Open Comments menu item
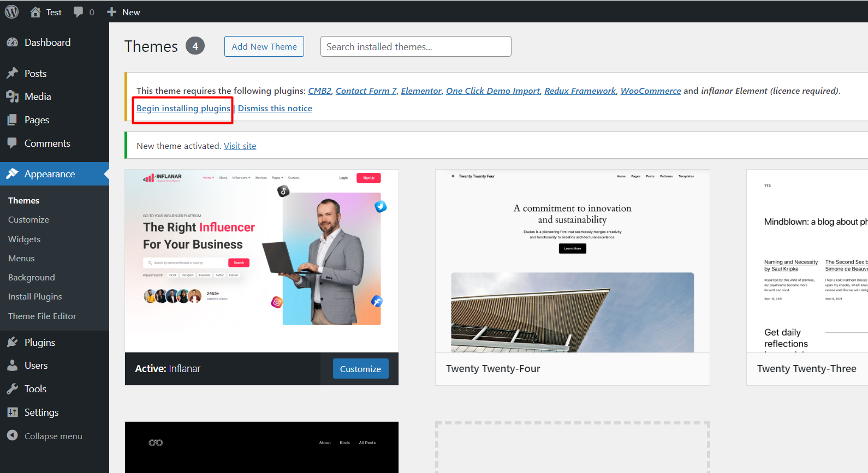868x473 pixels. click(47, 143)
